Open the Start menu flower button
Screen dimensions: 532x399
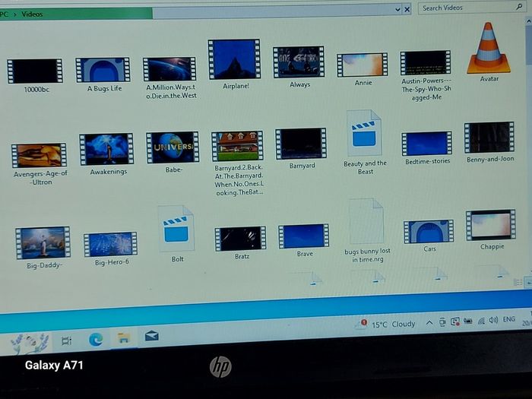(29, 342)
